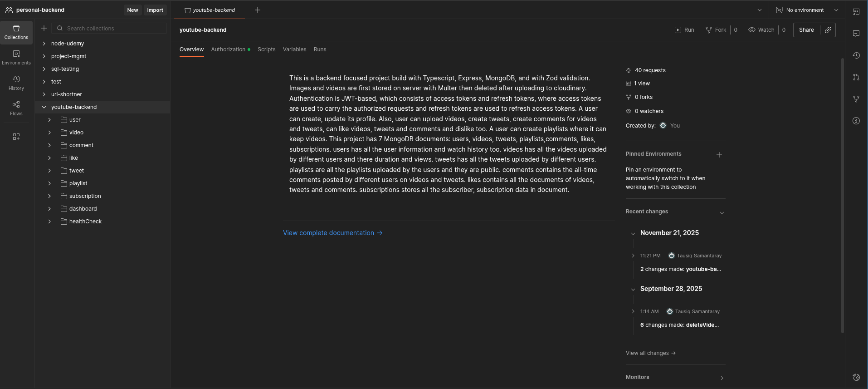868x389 pixels.
Task: Focus the Search collections field
Action: (113, 28)
